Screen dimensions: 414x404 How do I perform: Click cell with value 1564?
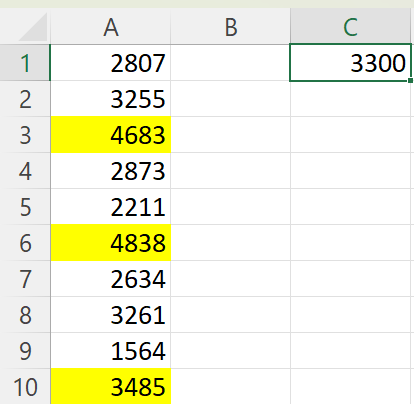(x=111, y=351)
